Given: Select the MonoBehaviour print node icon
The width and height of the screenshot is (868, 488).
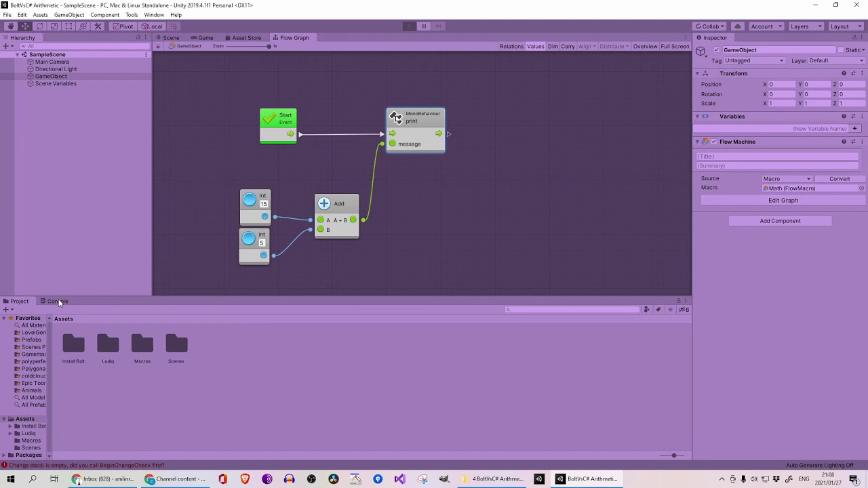Looking at the screenshot, I should click(x=396, y=118).
